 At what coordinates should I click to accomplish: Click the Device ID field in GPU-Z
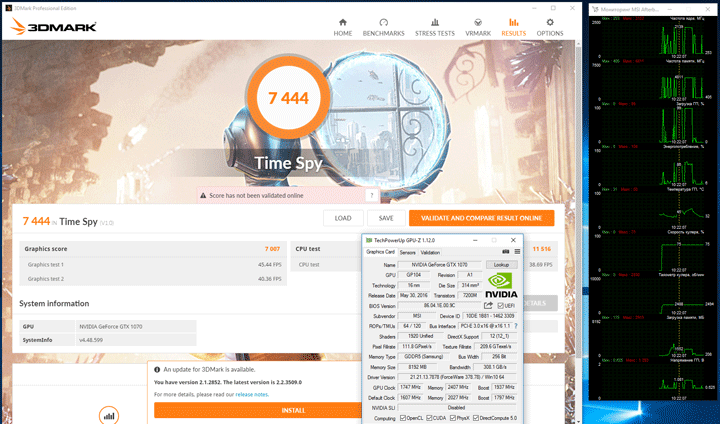(489, 316)
